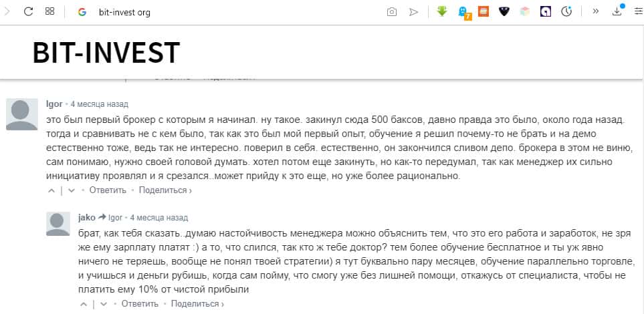The width and height of the screenshot is (644, 314).
Task: Open the Igor username link
Action: pos(54,104)
